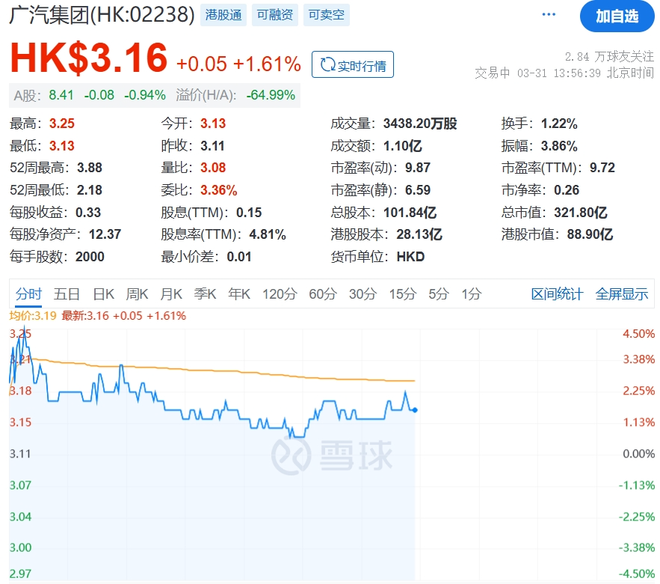Open 区间统计 range statistics

click(x=556, y=294)
